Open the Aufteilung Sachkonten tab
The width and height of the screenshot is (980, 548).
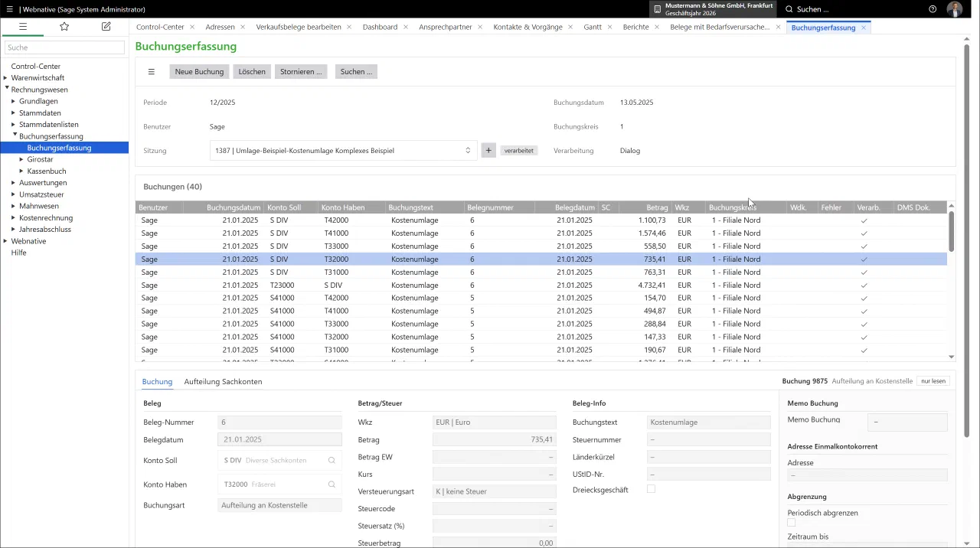pyautogui.click(x=223, y=382)
